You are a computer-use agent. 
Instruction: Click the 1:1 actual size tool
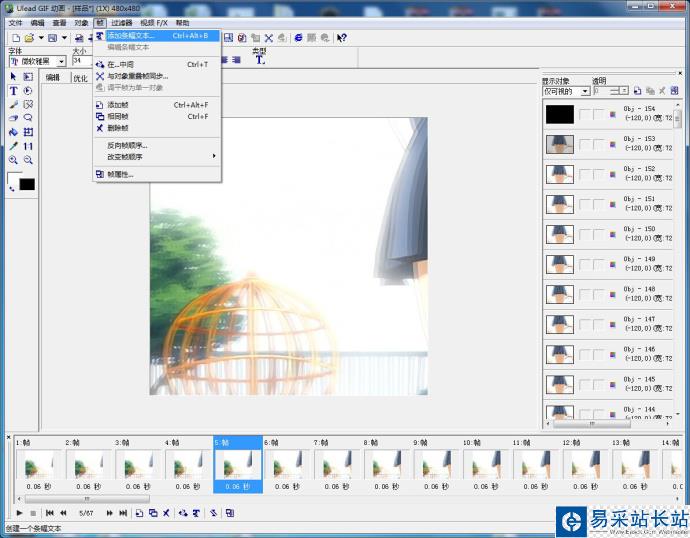click(28, 146)
